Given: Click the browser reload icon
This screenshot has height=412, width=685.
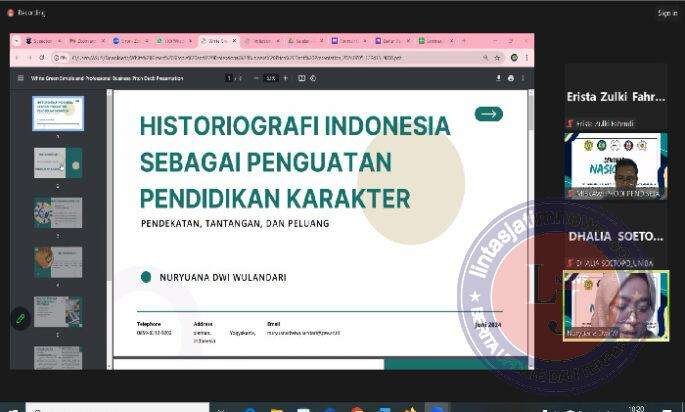Looking at the screenshot, I should (41, 58).
